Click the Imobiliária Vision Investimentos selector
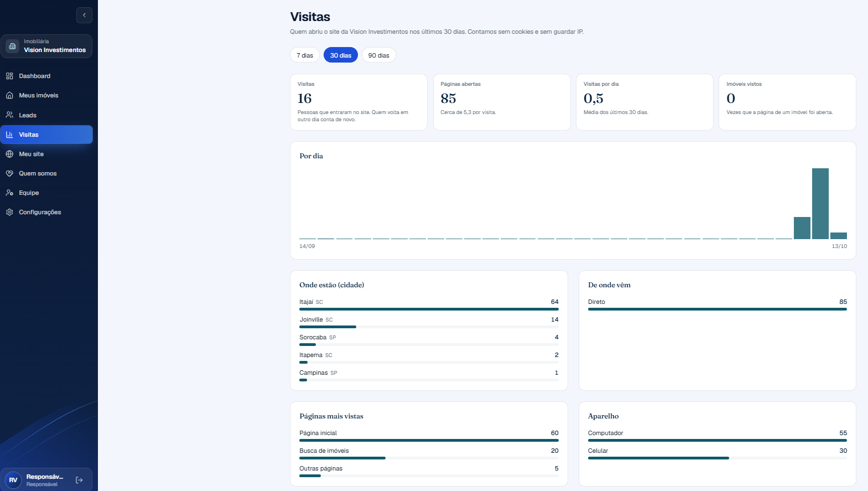This screenshot has height=491, width=868. click(46, 46)
